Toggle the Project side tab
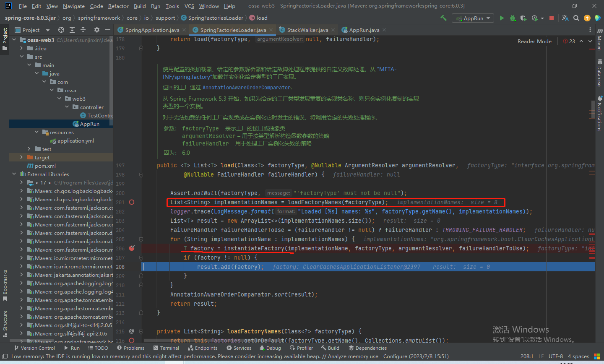The image size is (604, 364). [5, 39]
